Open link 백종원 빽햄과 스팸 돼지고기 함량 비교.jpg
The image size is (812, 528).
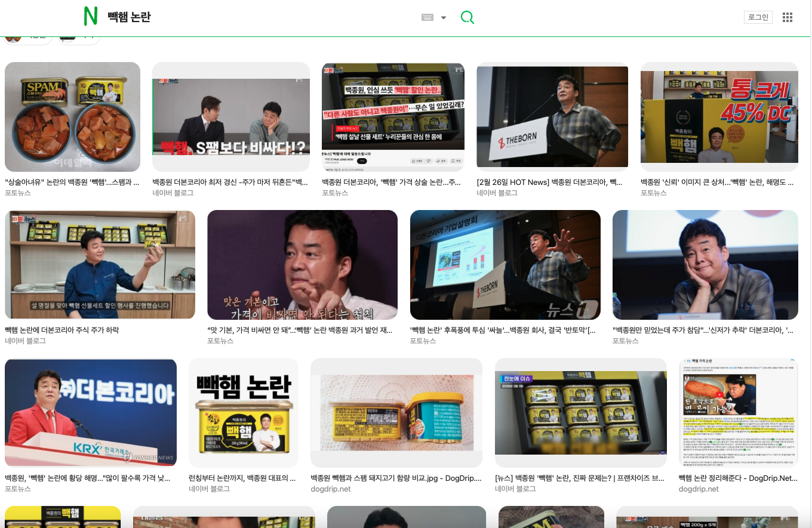[x=396, y=478]
